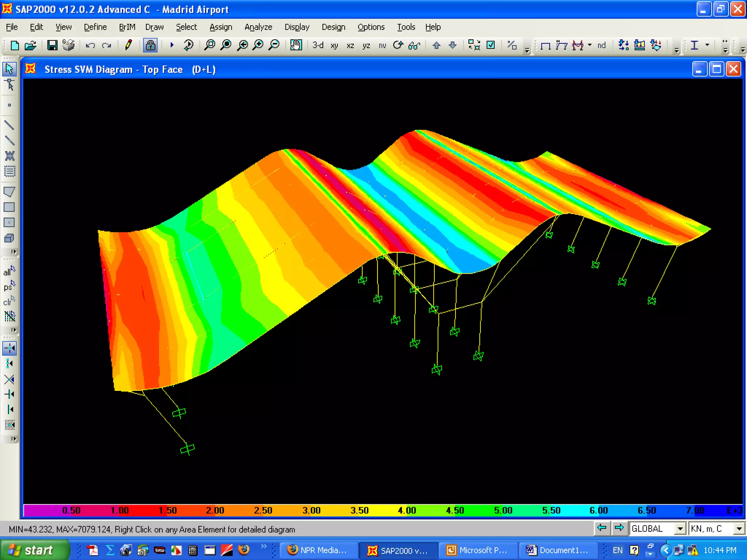
Task: Switch to the xy plane view
Action: tap(334, 45)
